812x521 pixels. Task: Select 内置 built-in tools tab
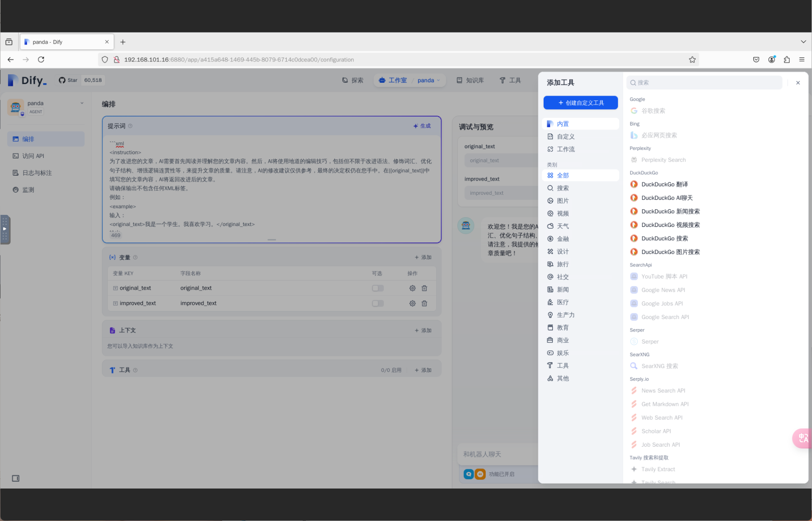click(581, 124)
